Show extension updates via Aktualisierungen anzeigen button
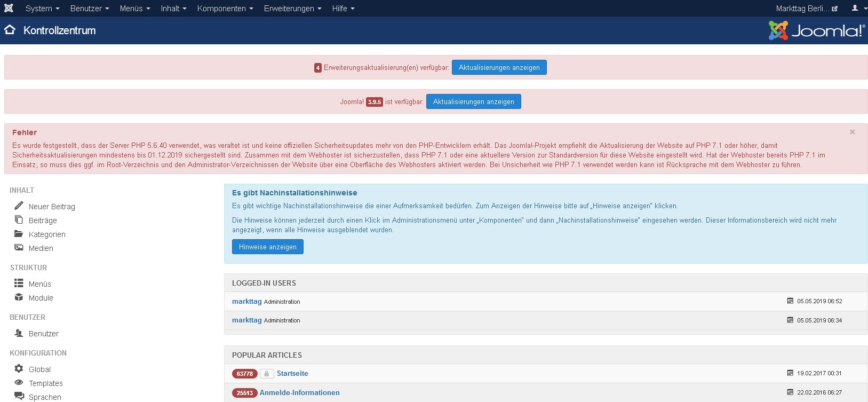 499,67
